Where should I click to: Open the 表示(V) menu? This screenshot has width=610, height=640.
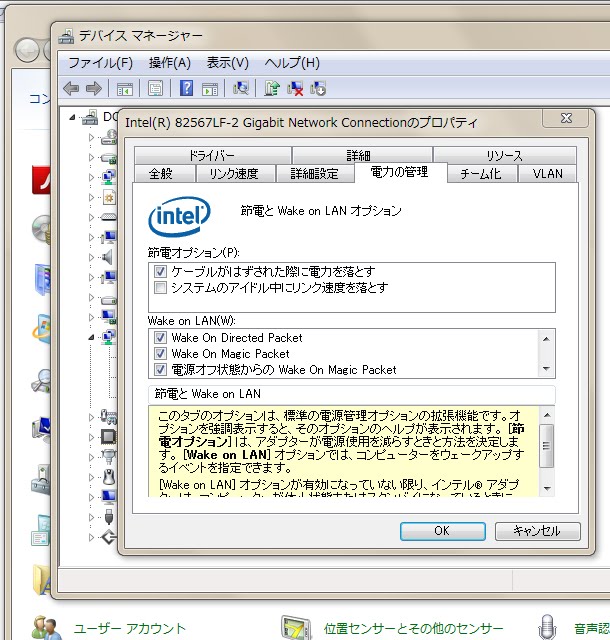pos(227,63)
